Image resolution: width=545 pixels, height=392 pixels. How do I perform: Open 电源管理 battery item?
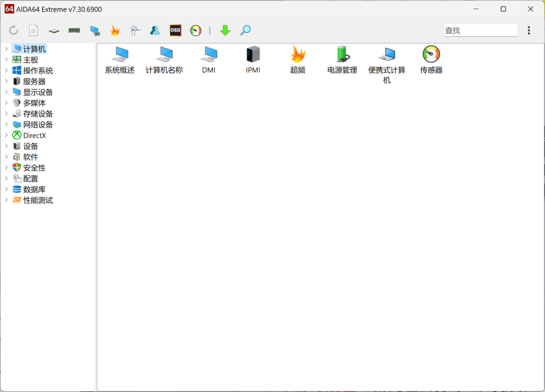[x=342, y=60]
